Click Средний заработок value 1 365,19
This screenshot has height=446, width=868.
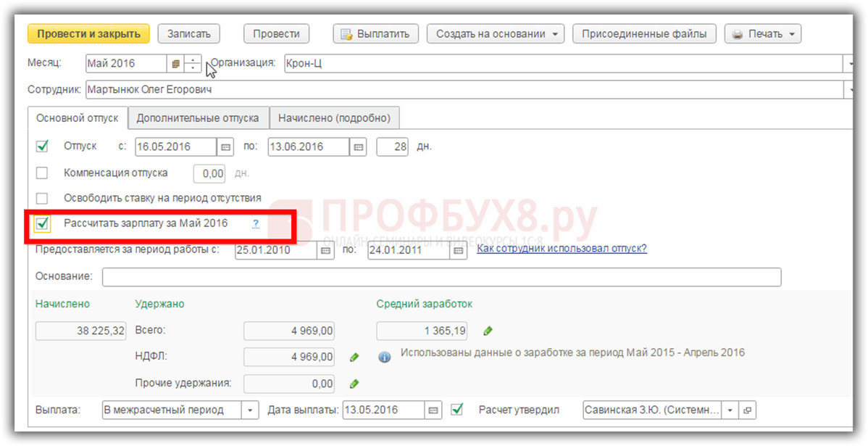pyautogui.click(x=422, y=331)
